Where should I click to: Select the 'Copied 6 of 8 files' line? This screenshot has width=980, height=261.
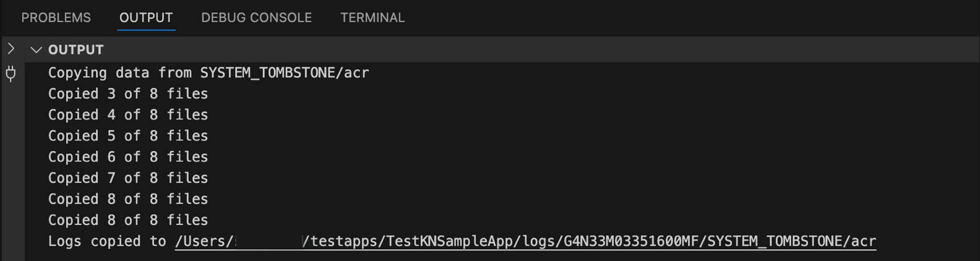pos(128,157)
